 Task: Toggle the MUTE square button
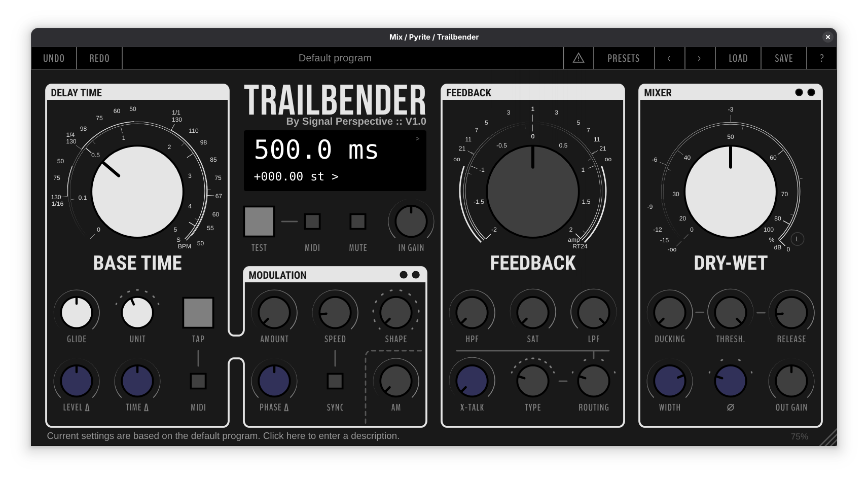tap(358, 221)
